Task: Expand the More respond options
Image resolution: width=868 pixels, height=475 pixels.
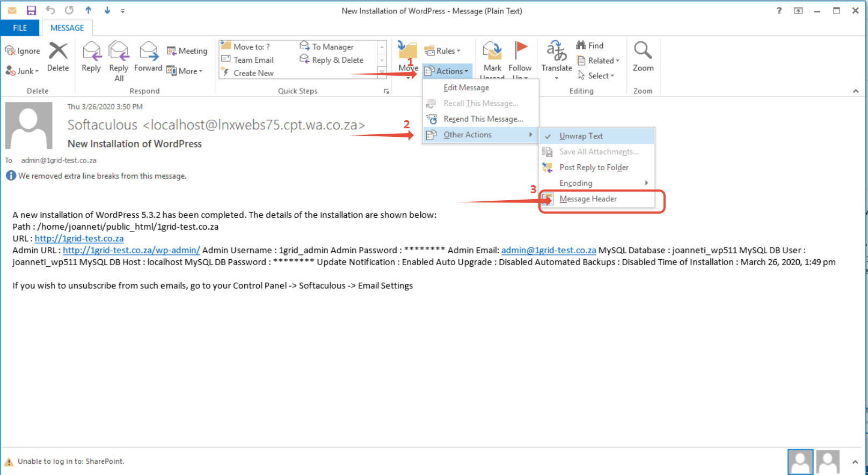Action: [185, 71]
